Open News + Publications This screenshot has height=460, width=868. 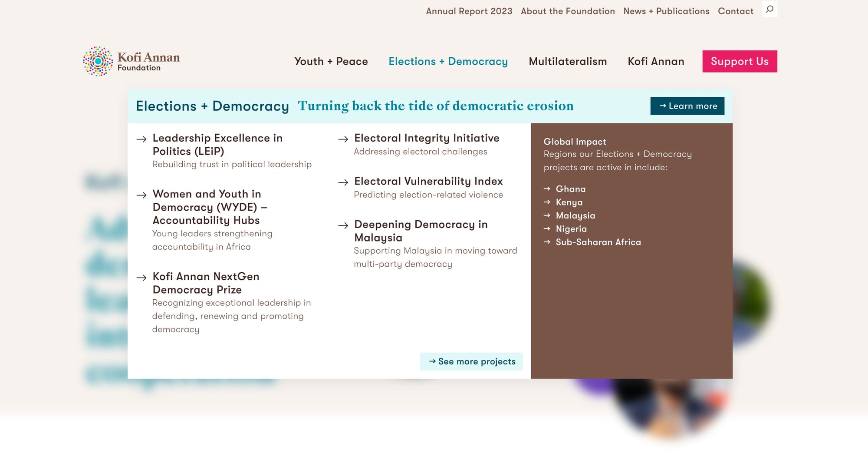[666, 11]
